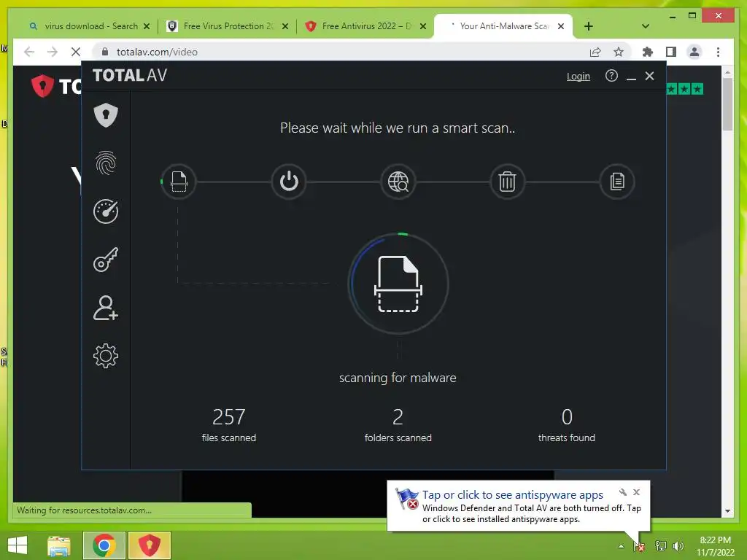Select the duplicate documents step icon

tap(617, 182)
